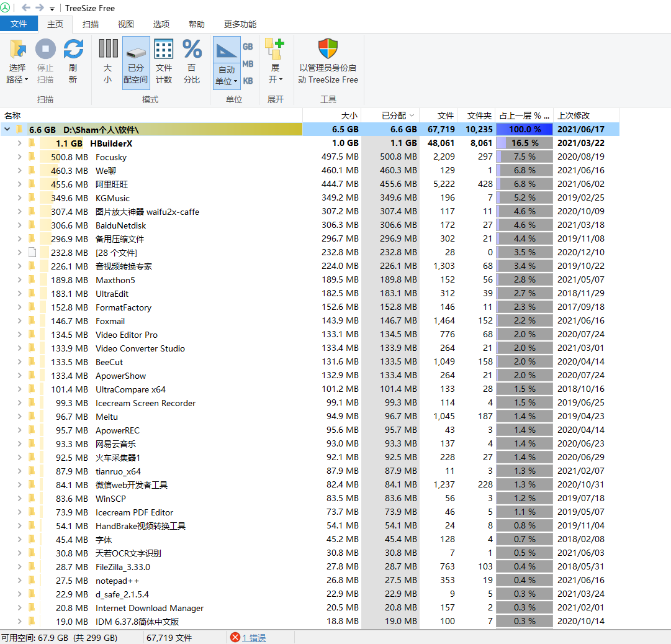Expand the [28 个文件] entry
The image size is (671, 644).
(x=19, y=253)
